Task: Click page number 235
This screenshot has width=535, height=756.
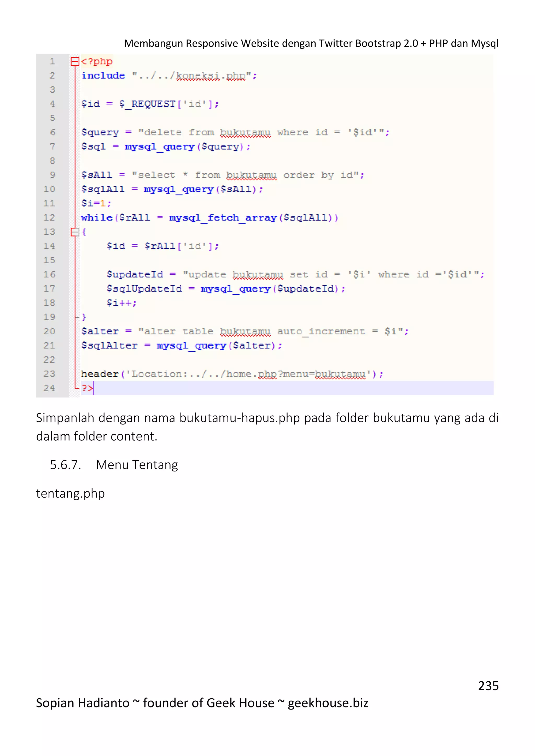Action: point(488,686)
